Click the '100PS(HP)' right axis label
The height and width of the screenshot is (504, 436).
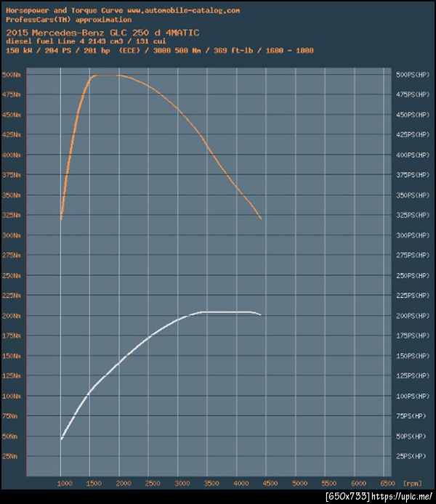coord(413,396)
